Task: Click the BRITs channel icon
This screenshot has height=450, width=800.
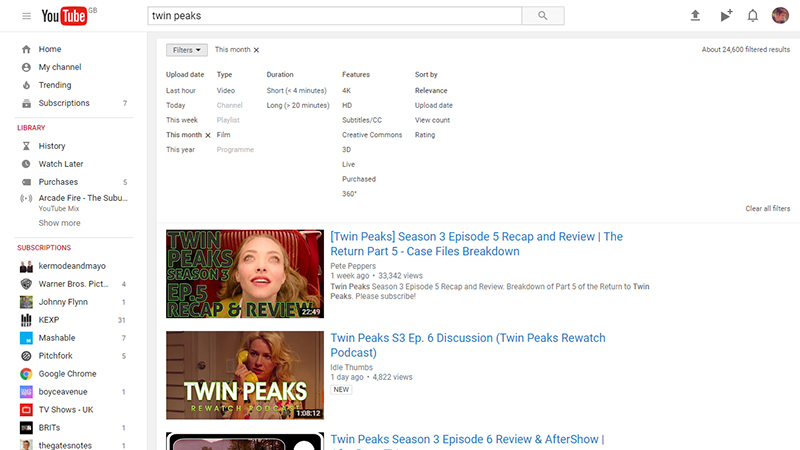Action: 27,428
